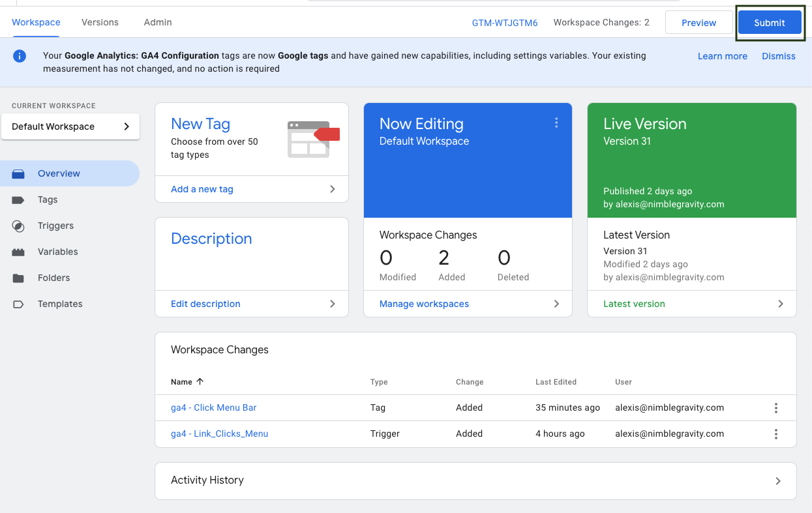Image resolution: width=812 pixels, height=513 pixels.
Task: Open actions menu for ga4 - Click Menu Bar
Action: point(776,408)
